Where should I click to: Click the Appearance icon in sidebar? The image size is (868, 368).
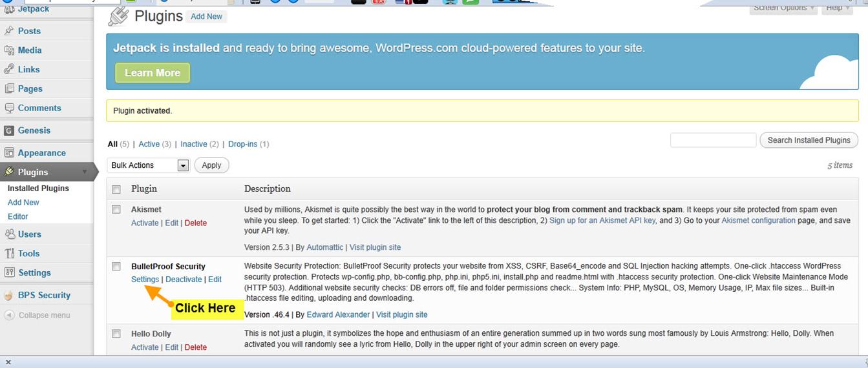click(9, 153)
